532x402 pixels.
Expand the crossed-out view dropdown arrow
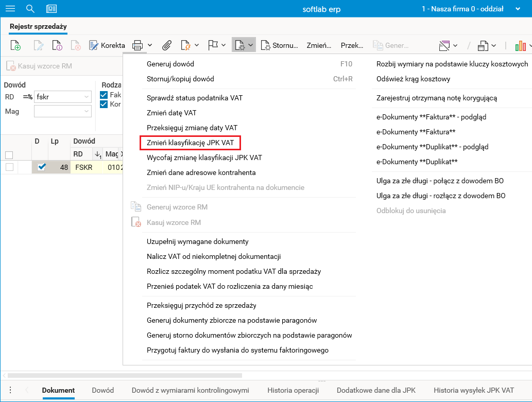click(455, 45)
